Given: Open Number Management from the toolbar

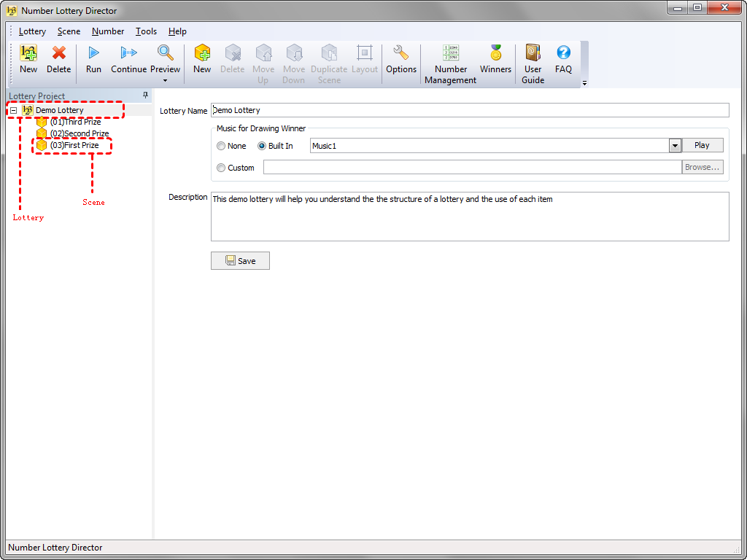Looking at the screenshot, I should (x=451, y=53).
